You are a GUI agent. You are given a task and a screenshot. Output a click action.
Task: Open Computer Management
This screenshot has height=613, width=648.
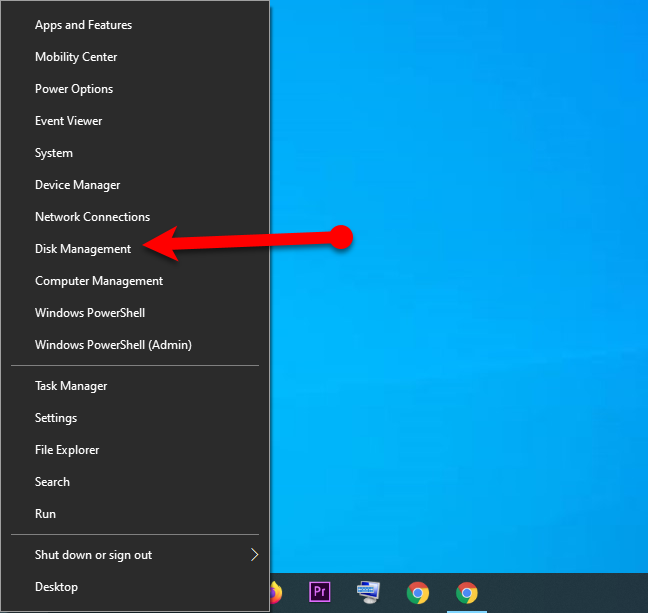(99, 281)
